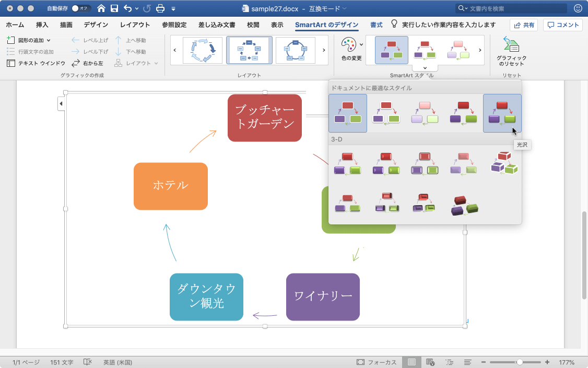This screenshot has height=368, width=588.
Task: Click 図形の追加 add shape icon
Action: [x=11, y=40]
